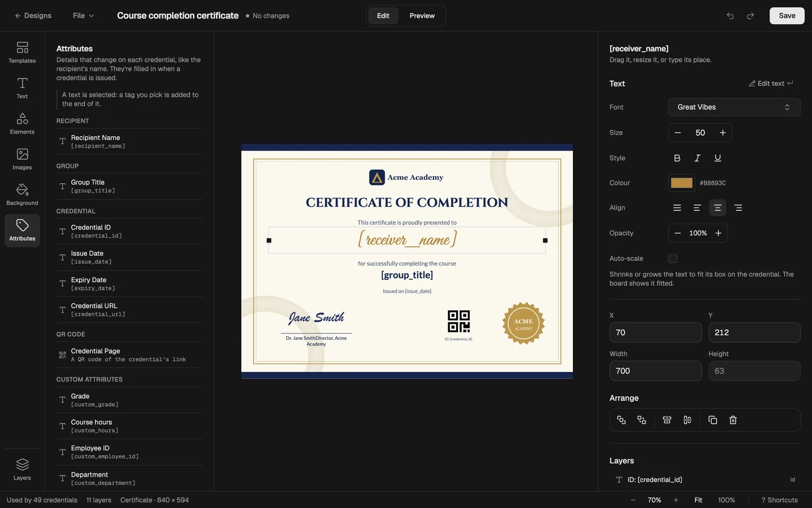
Task: Toggle bold text style
Action: tap(677, 158)
